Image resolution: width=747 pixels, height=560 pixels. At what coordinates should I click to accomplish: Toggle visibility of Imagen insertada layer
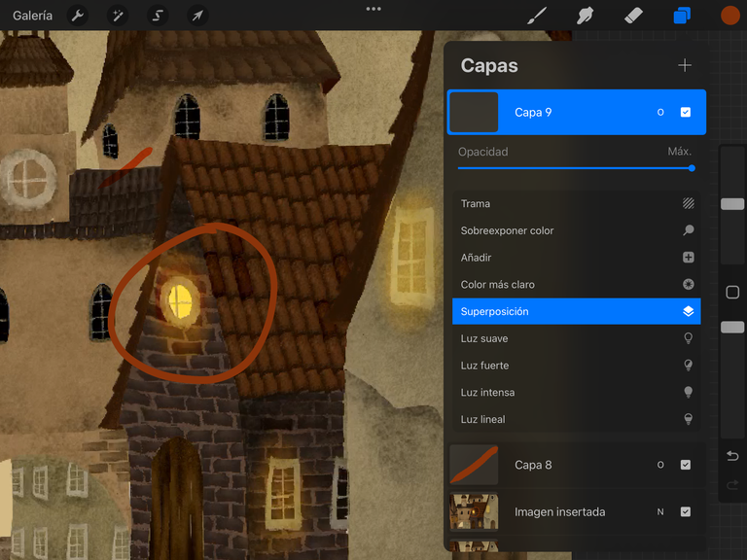point(686,512)
